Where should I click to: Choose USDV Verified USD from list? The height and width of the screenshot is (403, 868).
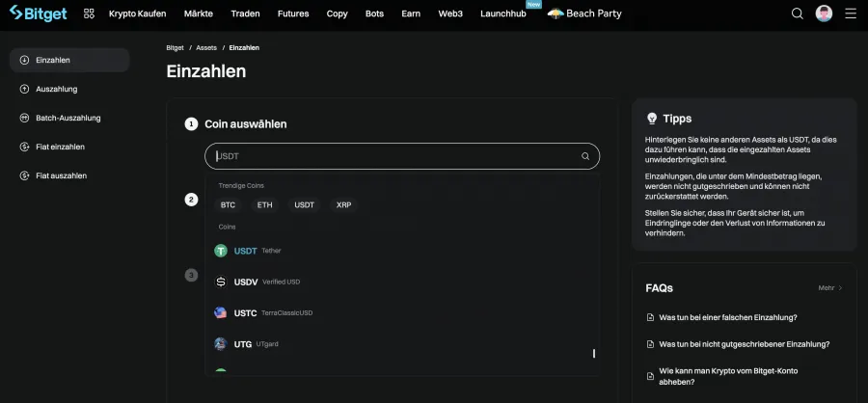[x=266, y=282]
